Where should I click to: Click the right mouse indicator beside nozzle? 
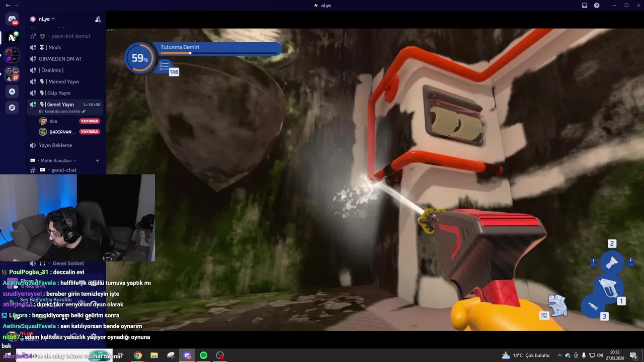click(631, 262)
